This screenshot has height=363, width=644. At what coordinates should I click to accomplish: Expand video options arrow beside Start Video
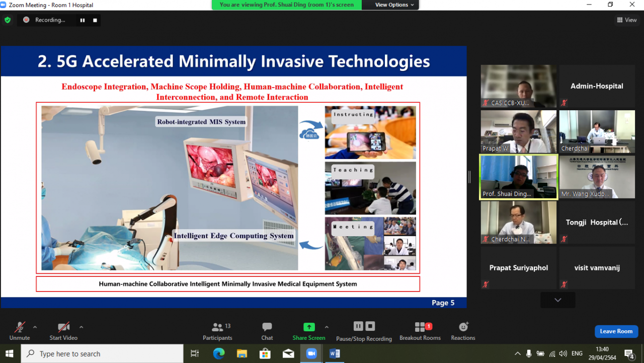pos(81,327)
